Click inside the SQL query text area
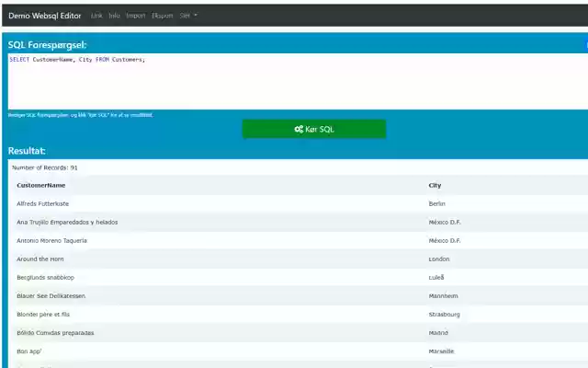The image size is (588, 368). coord(298,81)
